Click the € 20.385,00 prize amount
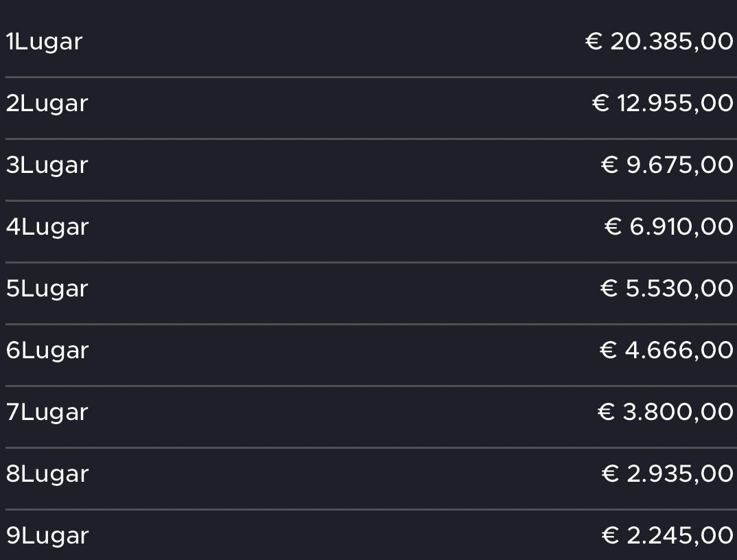Image resolution: width=737 pixels, height=560 pixels. coord(659,41)
